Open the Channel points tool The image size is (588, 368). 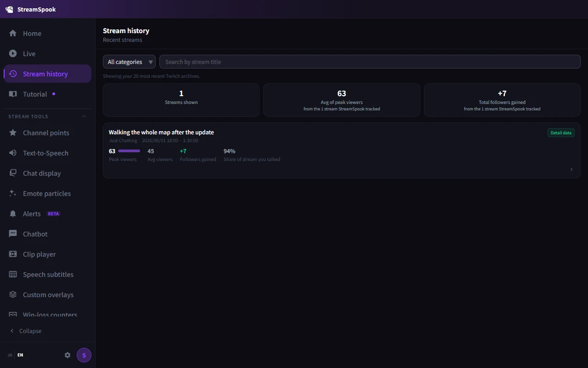[48, 132]
